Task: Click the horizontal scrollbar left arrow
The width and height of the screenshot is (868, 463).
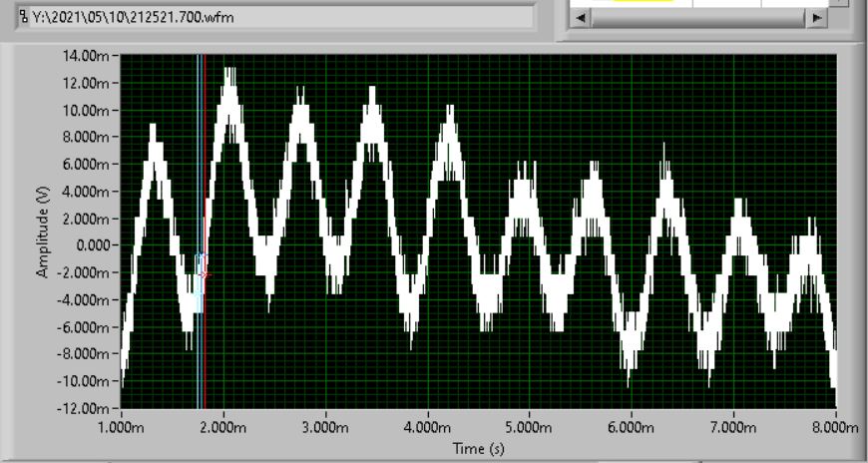Action: [580, 18]
